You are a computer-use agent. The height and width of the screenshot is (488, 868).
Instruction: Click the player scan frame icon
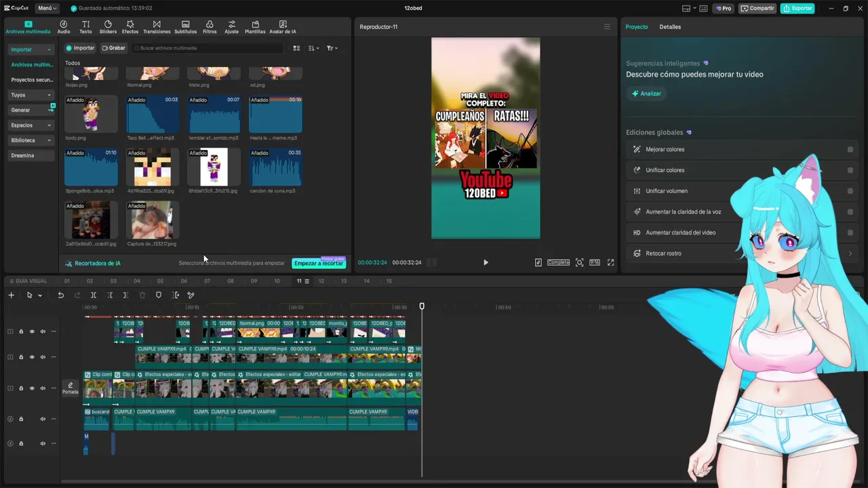(x=579, y=262)
